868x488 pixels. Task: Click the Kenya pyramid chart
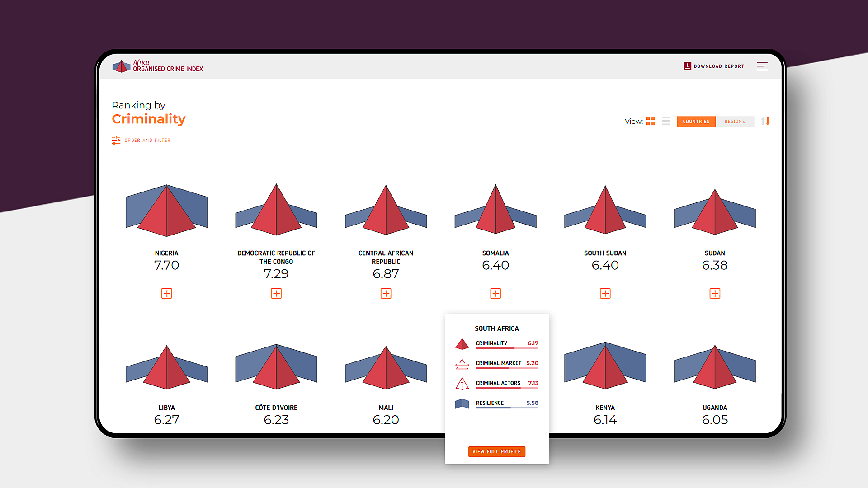click(x=605, y=366)
